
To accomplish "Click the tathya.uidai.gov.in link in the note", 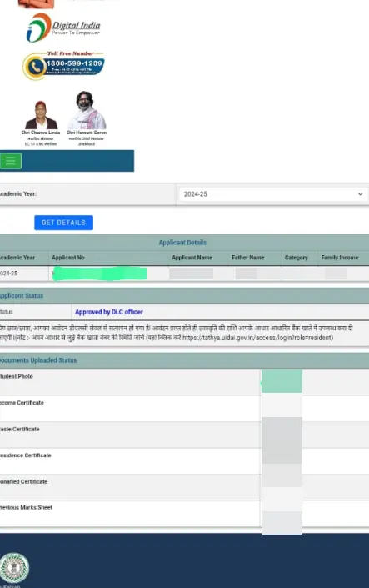I will pyautogui.click(x=258, y=338).
